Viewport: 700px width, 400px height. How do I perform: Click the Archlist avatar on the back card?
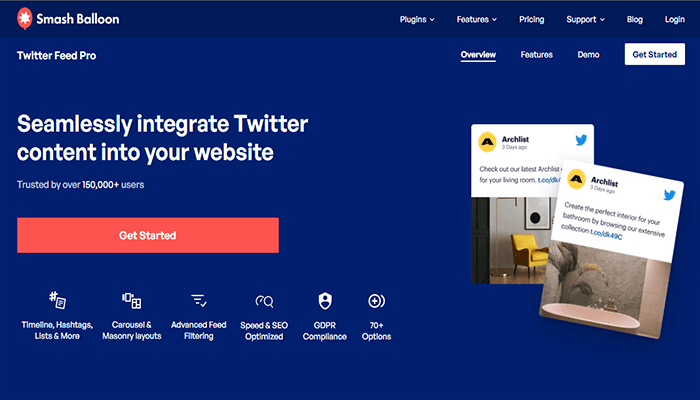click(487, 142)
